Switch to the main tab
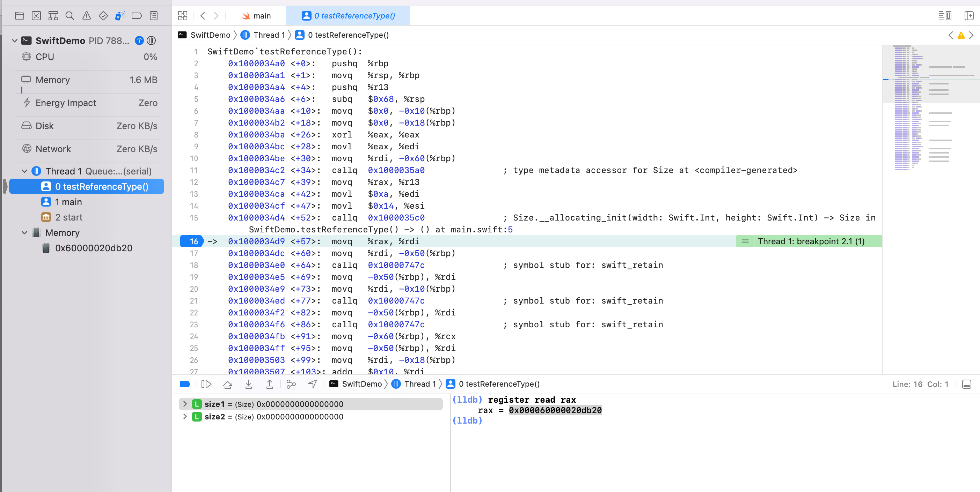Image resolution: width=980 pixels, height=492 pixels. [x=256, y=16]
